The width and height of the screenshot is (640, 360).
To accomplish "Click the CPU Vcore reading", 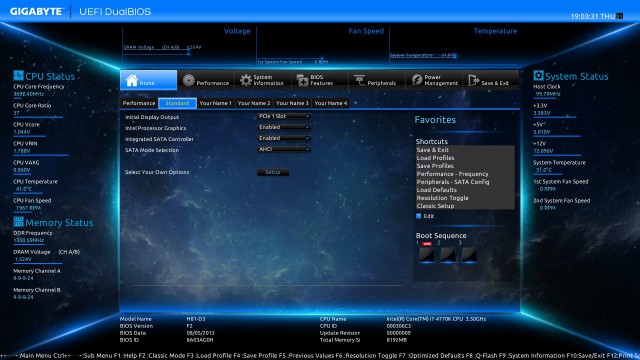I will [x=22, y=132].
